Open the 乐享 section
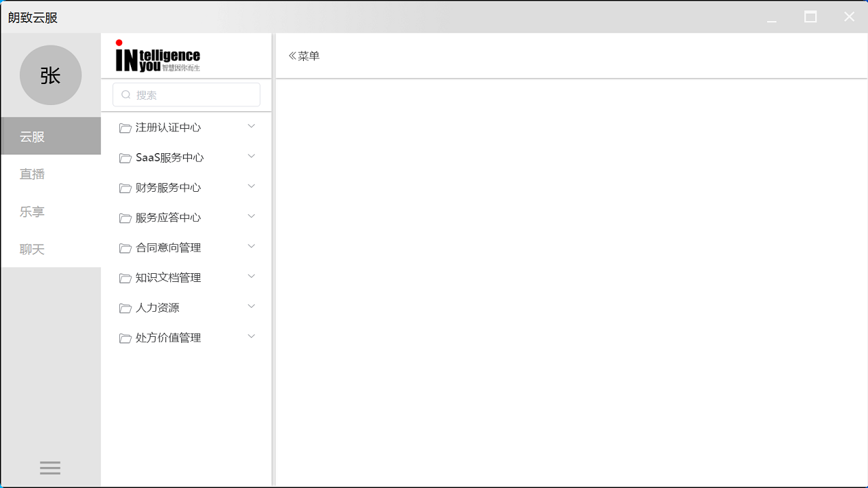Image resolution: width=868 pixels, height=488 pixels. [x=32, y=211]
